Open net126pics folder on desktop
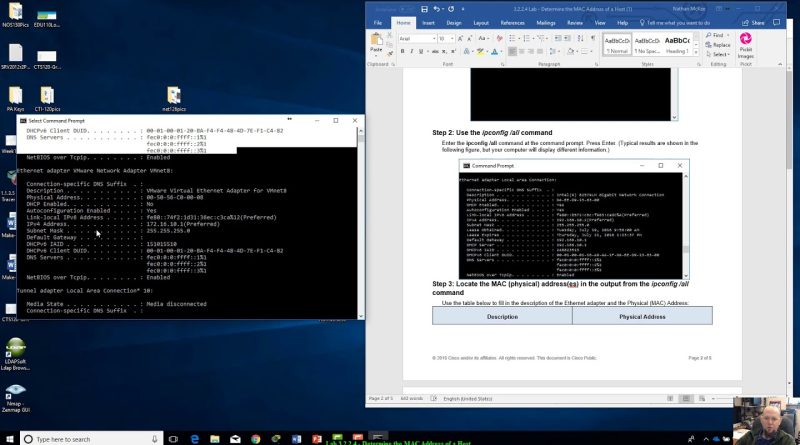 pyautogui.click(x=174, y=99)
